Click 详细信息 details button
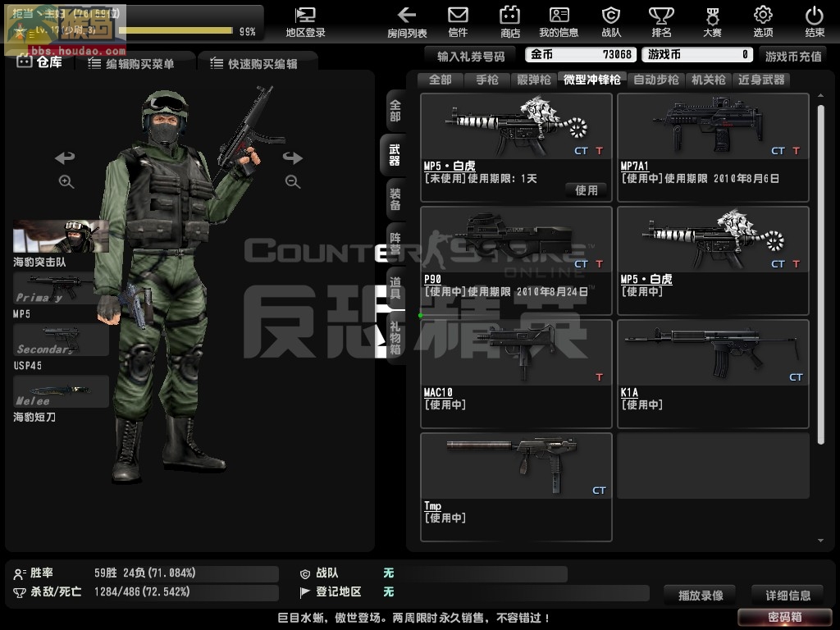This screenshot has width=840, height=630. point(787,595)
